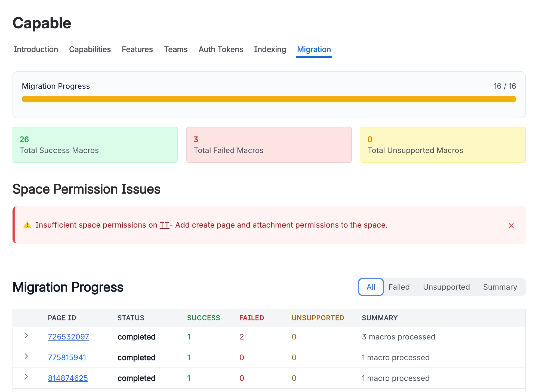Open the Capabilities tab

coord(90,50)
